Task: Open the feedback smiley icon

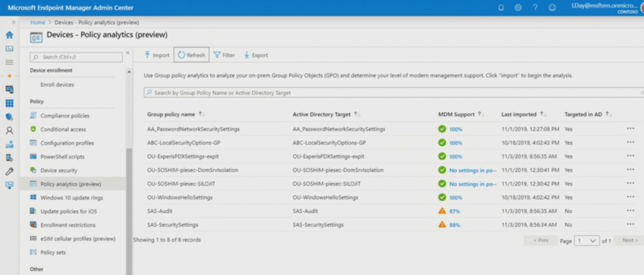Action: [x=552, y=8]
